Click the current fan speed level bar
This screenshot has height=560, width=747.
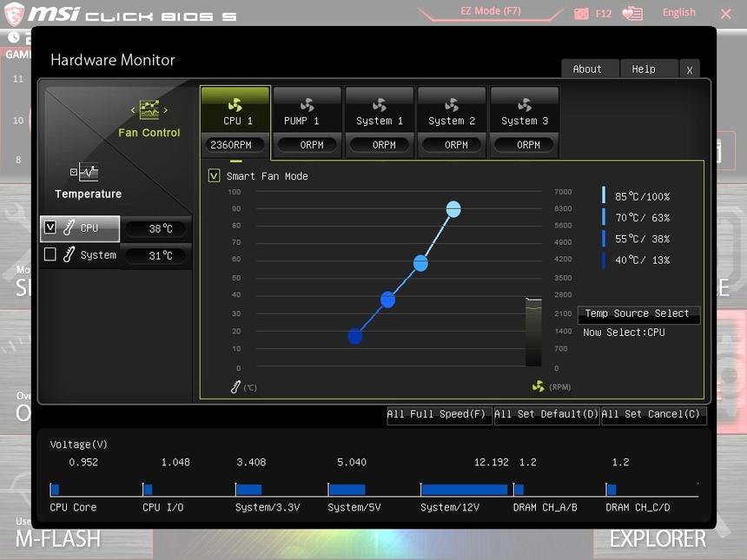pos(533,333)
